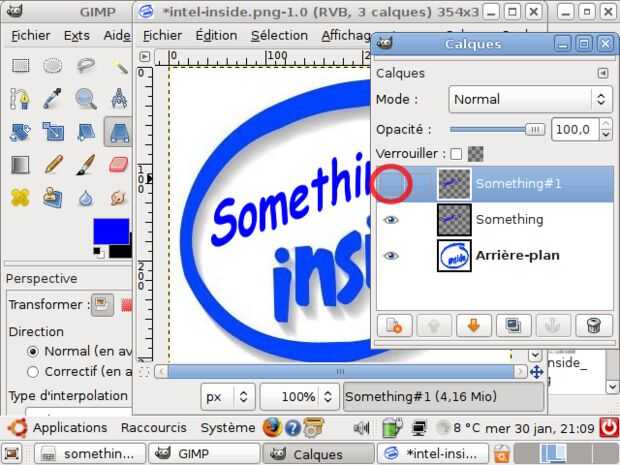Click the volume speaker icon
The width and height of the screenshot is (620, 465).
click(x=361, y=428)
